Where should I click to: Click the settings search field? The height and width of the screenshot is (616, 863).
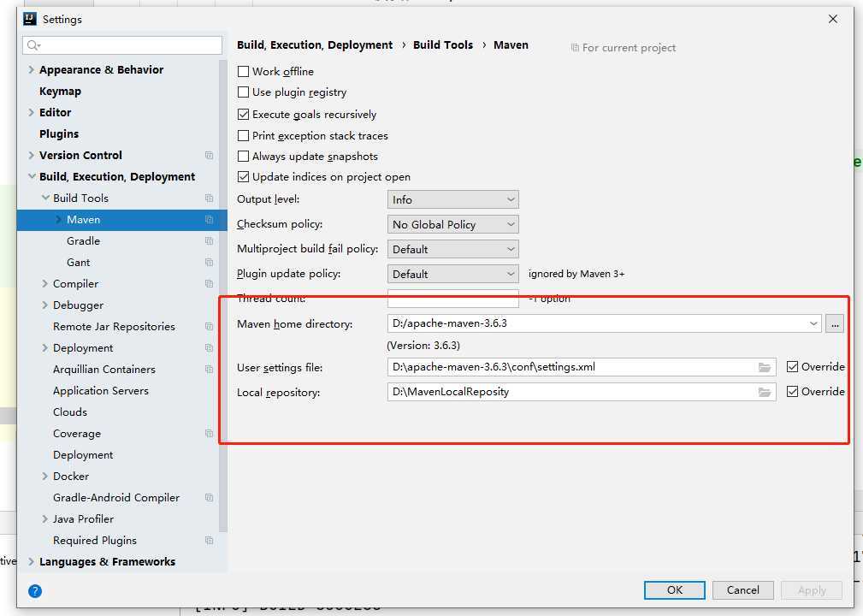[x=122, y=45]
